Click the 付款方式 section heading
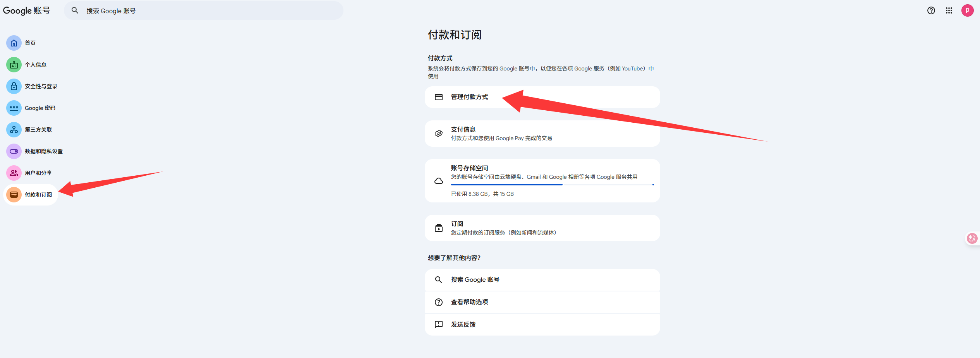This screenshot has height=358, width=980. pos(440,58)
